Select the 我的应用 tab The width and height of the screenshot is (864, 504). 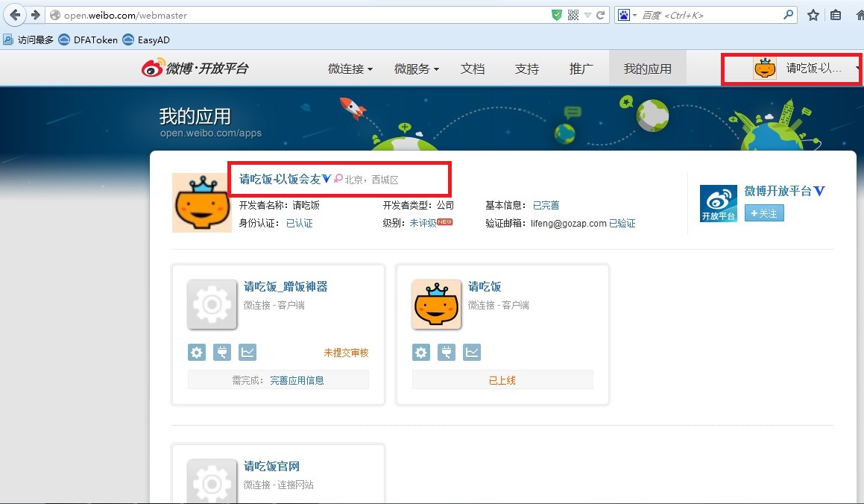(648, 69)
